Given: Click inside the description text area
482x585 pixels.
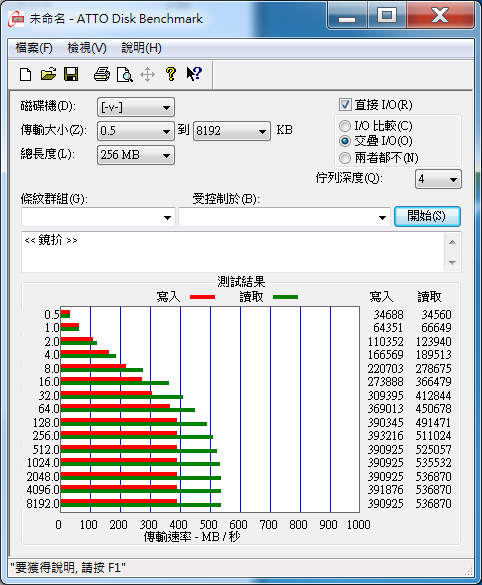Looking at the screenshot, I should [233, 252].
